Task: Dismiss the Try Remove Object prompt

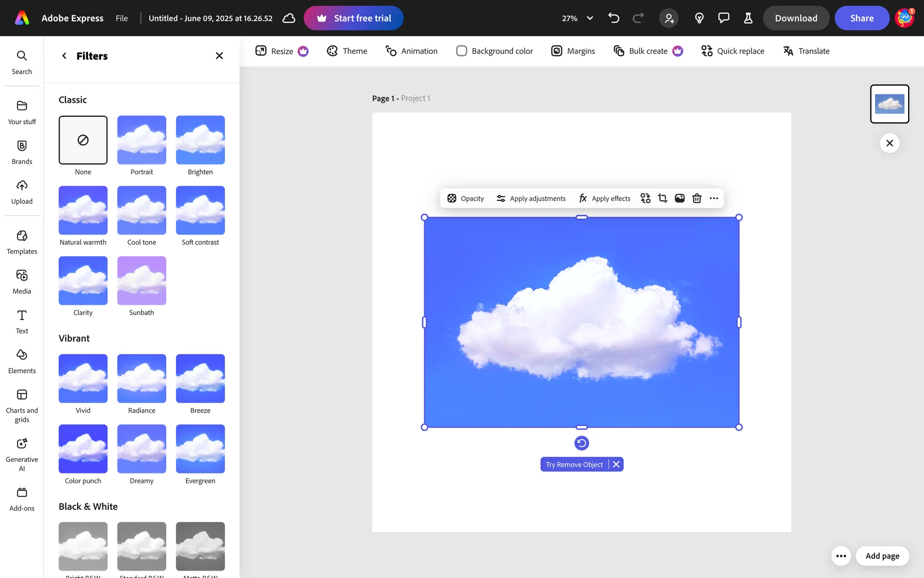Action: (616, 464)
